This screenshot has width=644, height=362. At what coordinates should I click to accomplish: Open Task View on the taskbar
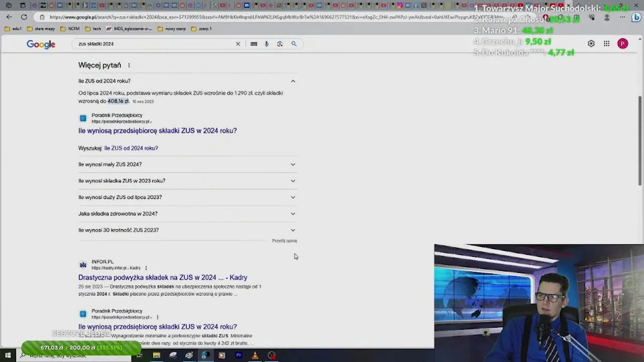pyautogui.click(x=139, y=355)
